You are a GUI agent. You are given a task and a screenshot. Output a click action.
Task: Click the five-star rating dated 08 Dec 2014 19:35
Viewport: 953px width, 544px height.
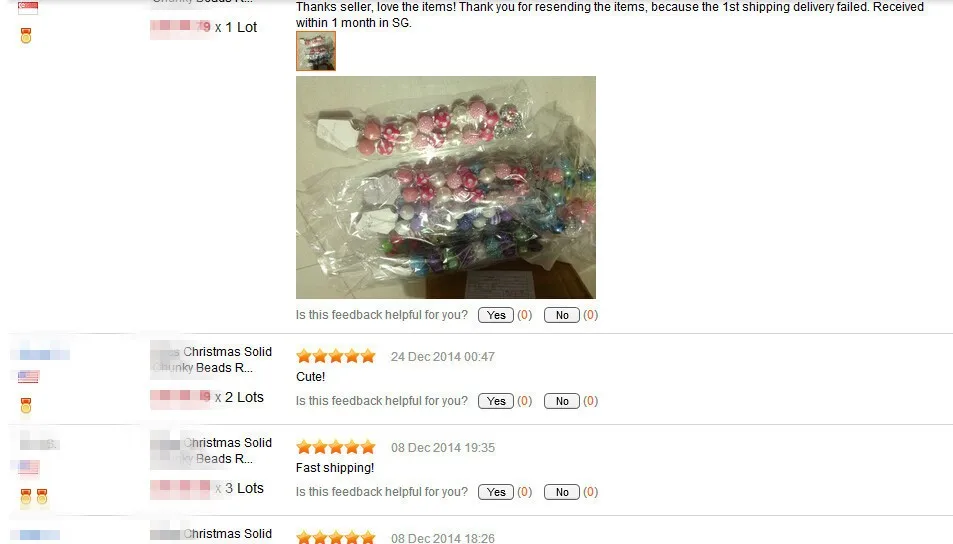(335, 447)
